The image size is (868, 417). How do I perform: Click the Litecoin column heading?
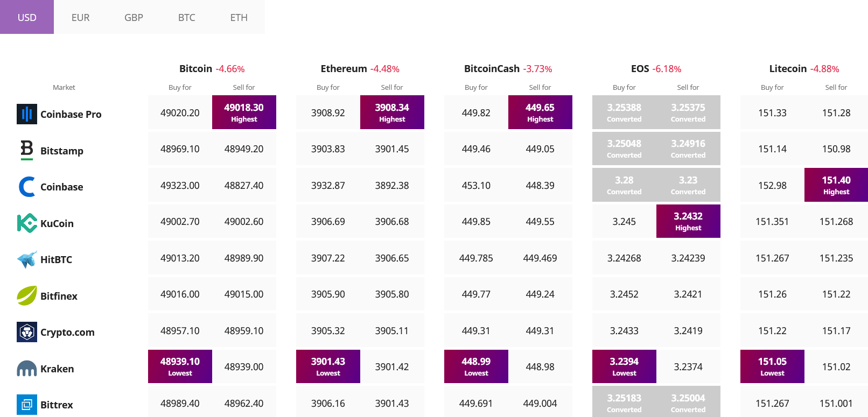point(788,68)
